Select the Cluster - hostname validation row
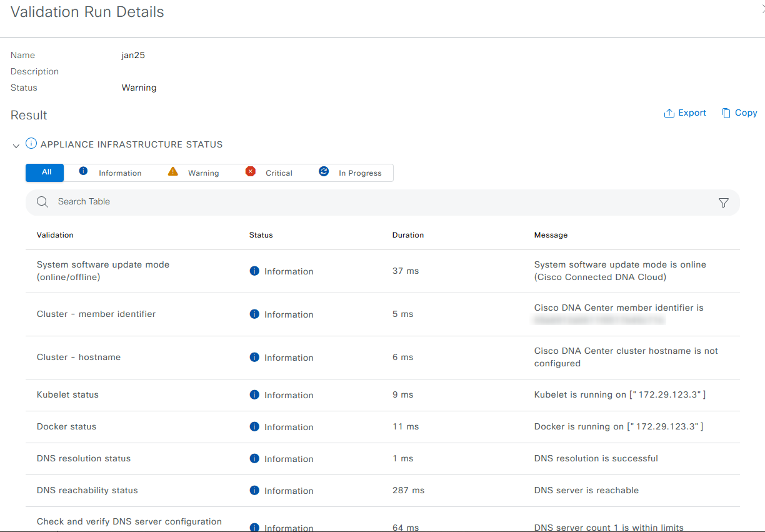Screen dimensions: 765x532 point(79,357)
